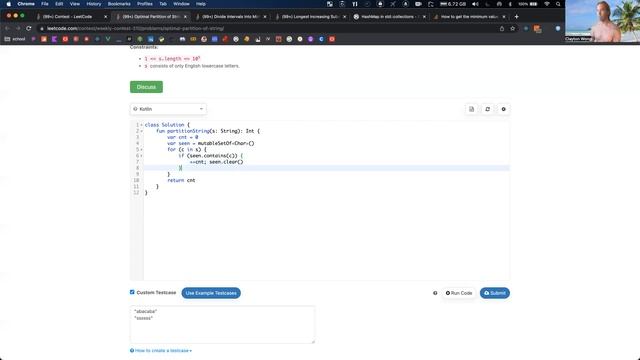640x360 pixels.
Task: Submit the solution
Action: point(495,293)
